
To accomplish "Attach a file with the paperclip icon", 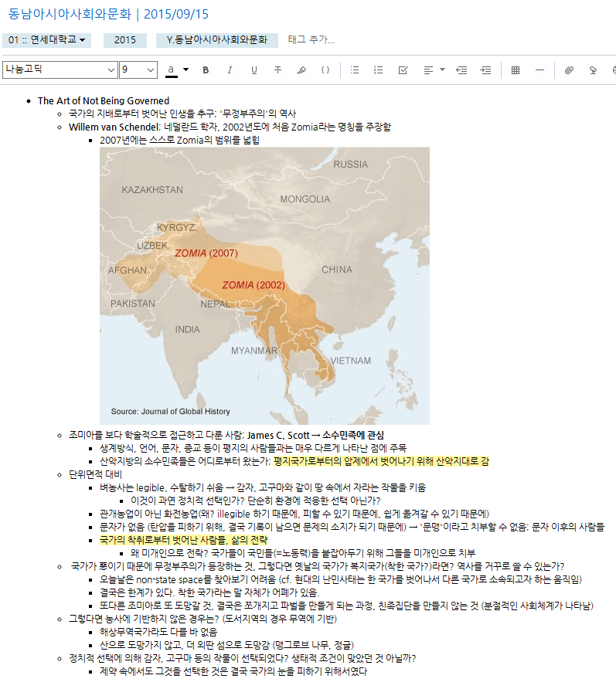I will tap(569, 70).
